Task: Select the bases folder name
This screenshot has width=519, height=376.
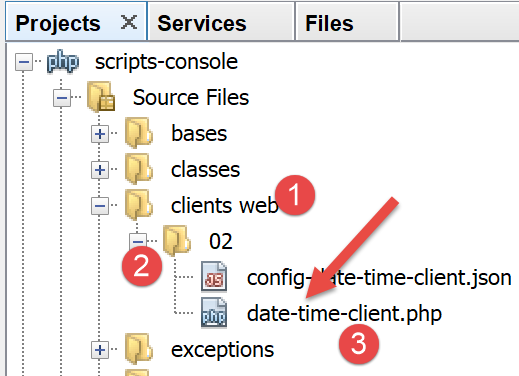Action: tap(199, 134)
